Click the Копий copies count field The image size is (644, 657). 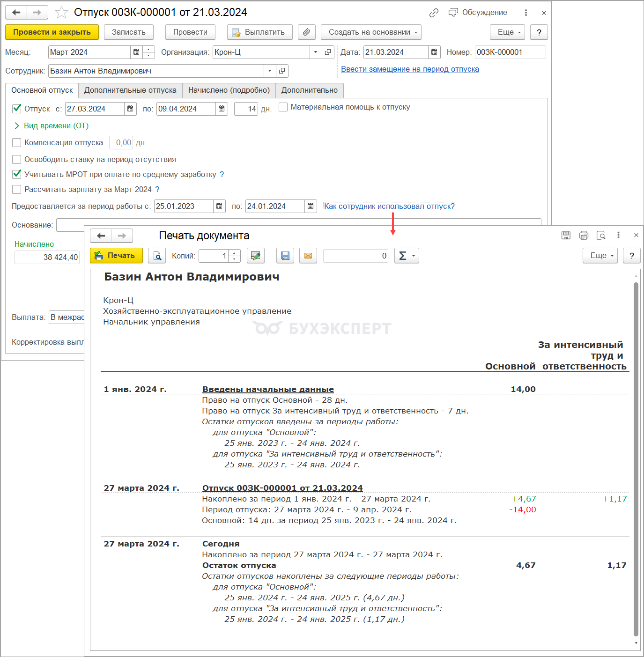[x=214, y=256]
